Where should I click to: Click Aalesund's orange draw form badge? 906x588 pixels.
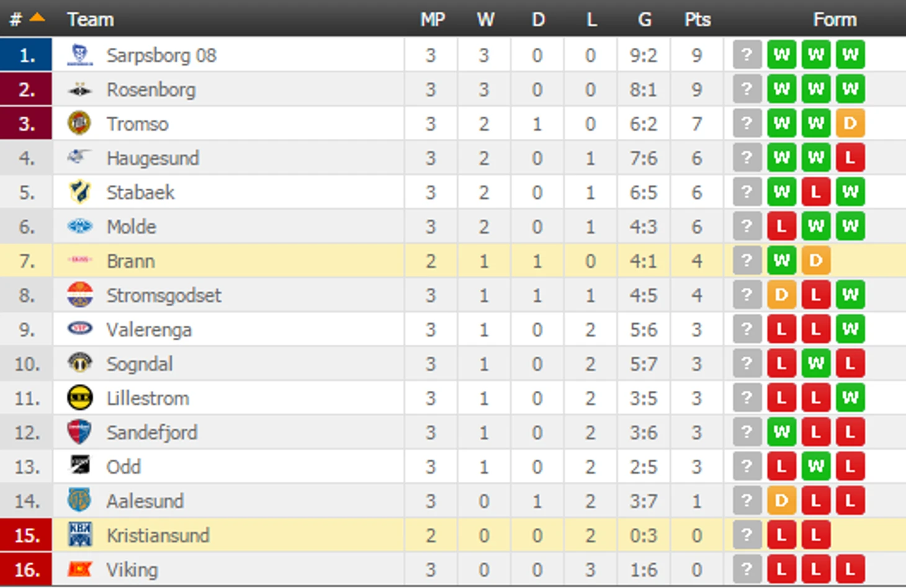[781, 501]
